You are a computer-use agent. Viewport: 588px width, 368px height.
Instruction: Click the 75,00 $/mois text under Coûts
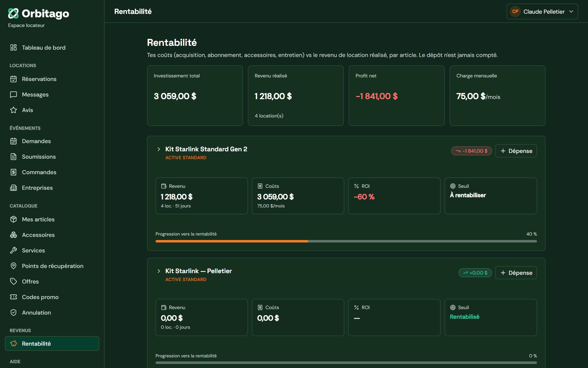pos(271,206)
